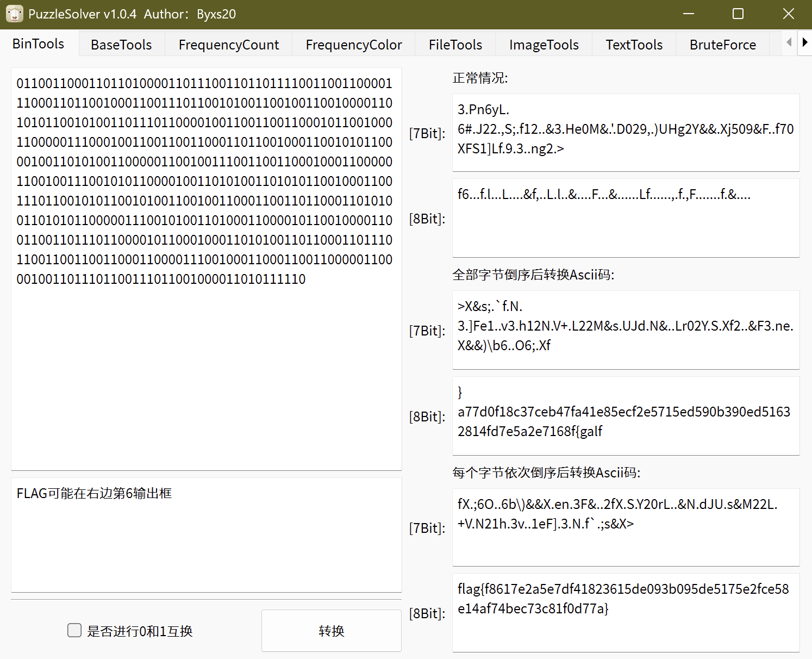Open the BruteForce tab
This screenshot has height=659, width=812.
point(722,45)
